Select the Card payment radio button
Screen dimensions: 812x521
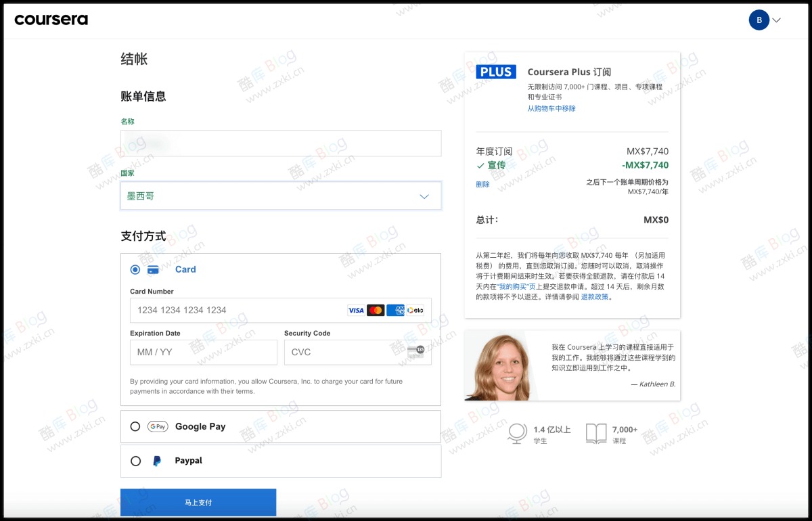coord(135,269)
